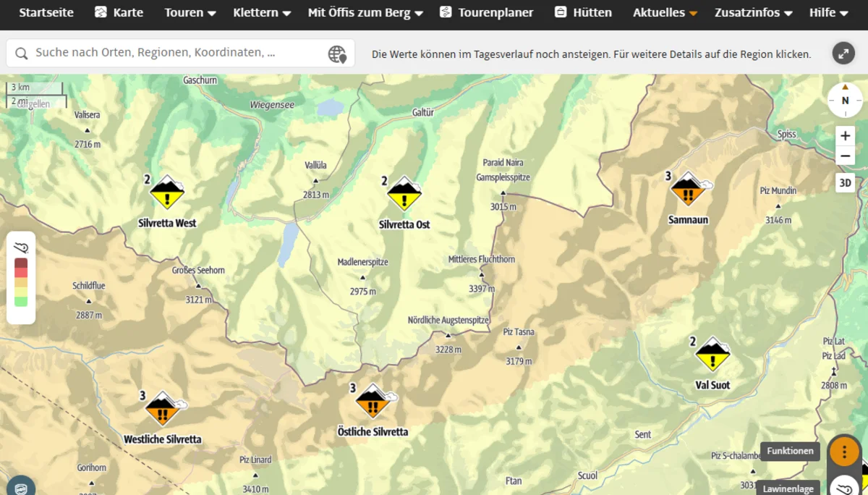868x495 pixels.
Task: Expand the Klettern dropdown menu
Action: click(262, 12)
